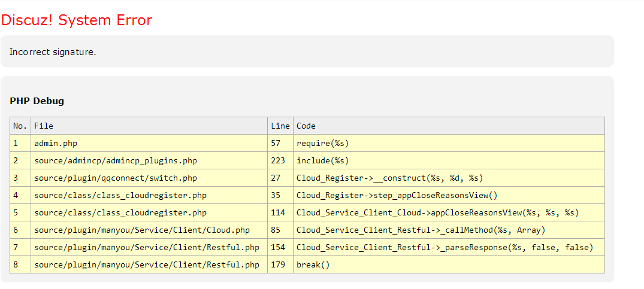Click the break() code cell
Image resolution: width=644 pixels, height=289 pixels.
click(313, 264)
